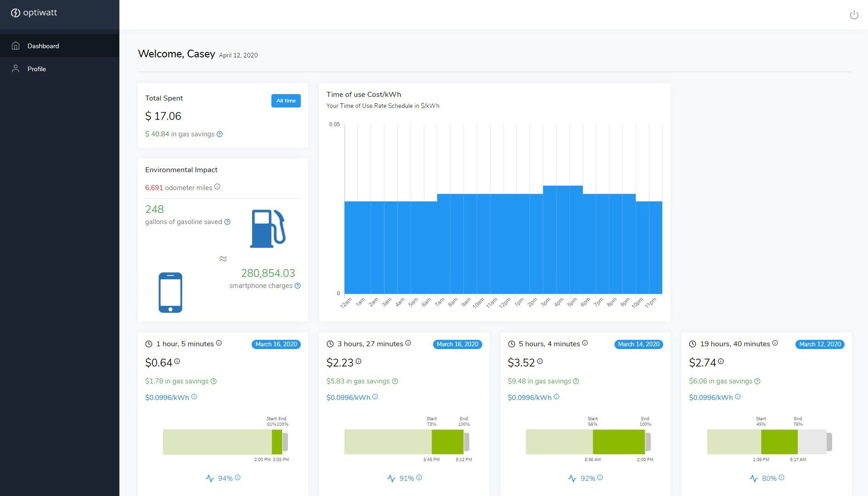868x496 pixels.
Task: Click the power logout icon
Action: pyautogui.click(x=854, y=15)
